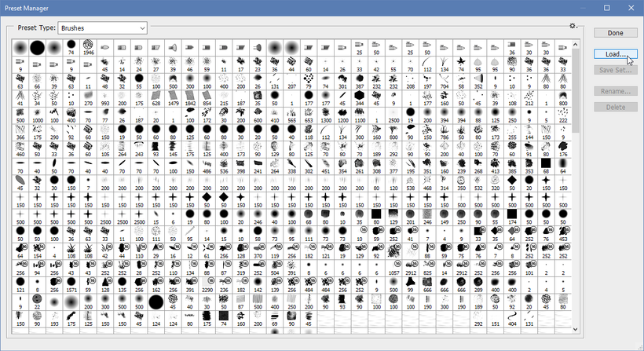Select the 993 brush preset
Screen dimensions: 644x351
[105, 98]
